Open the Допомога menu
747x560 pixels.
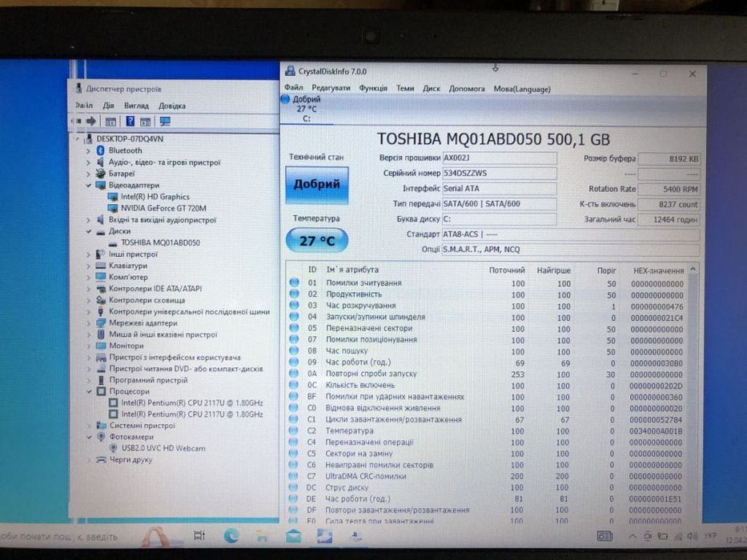click(467, 89)
